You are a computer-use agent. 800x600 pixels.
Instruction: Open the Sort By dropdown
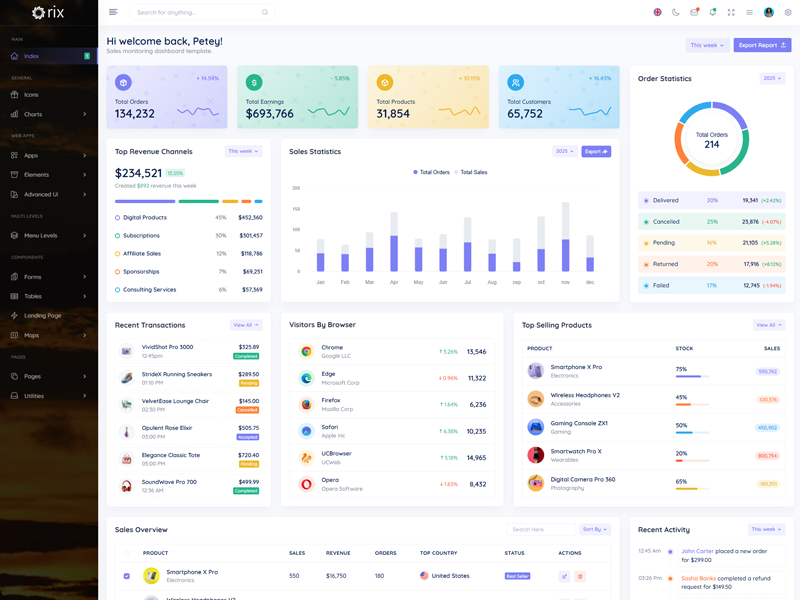click(x=595, y=529)
